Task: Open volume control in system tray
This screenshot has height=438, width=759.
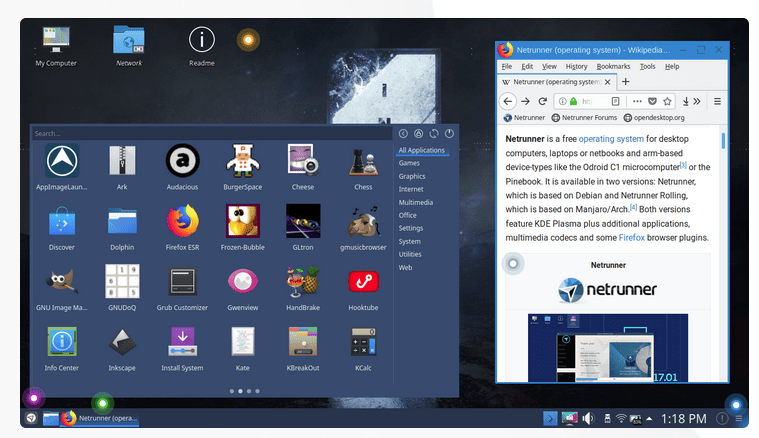Action: (x=588, y=418)
